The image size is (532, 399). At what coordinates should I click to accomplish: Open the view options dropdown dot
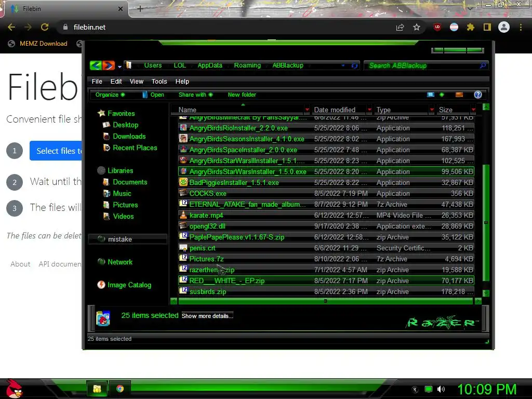click(x=442, y=95)
